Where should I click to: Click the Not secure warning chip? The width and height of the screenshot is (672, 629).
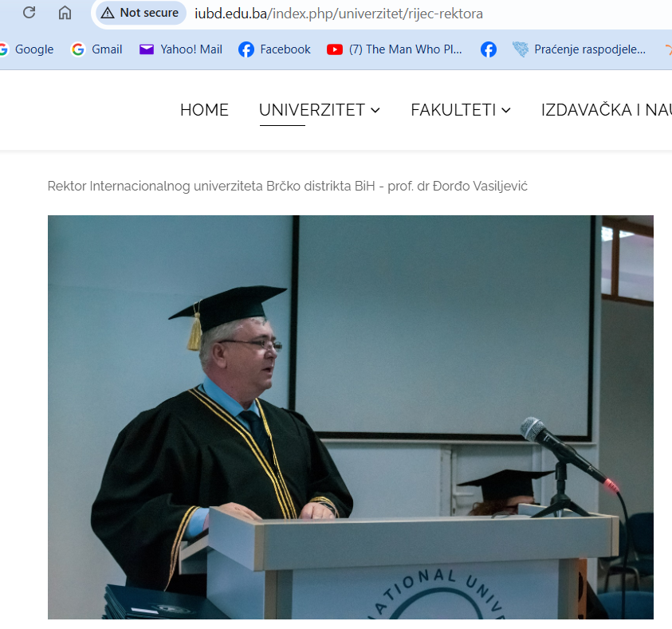coord(140,13)
